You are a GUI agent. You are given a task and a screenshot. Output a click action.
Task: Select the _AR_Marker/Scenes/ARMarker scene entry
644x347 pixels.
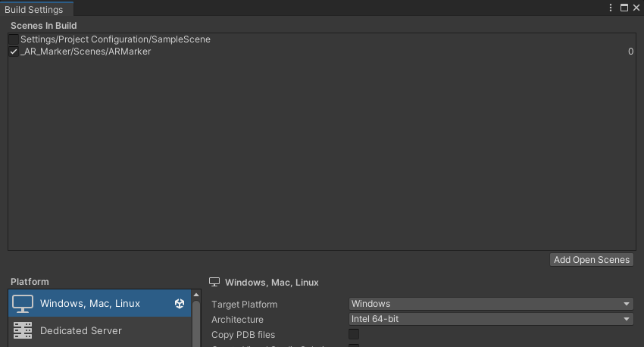pyautogui.click(x=86, y=52)
